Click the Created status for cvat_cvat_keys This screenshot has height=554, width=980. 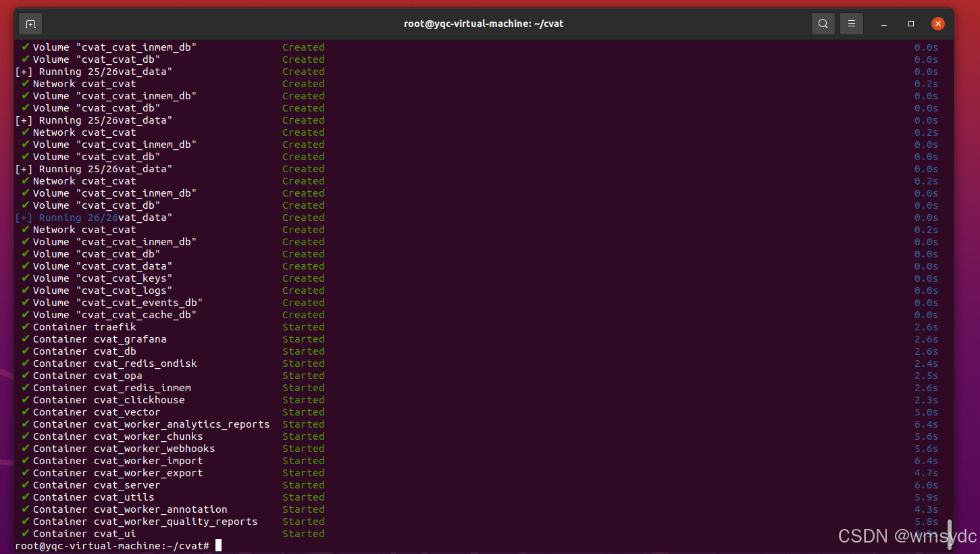pos(303,278)
